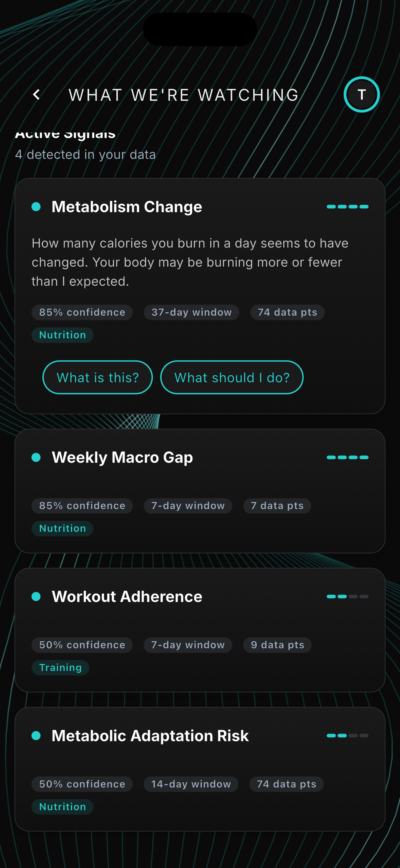
Task: Open the T profile avatar
Action: [x=362, y=94]
